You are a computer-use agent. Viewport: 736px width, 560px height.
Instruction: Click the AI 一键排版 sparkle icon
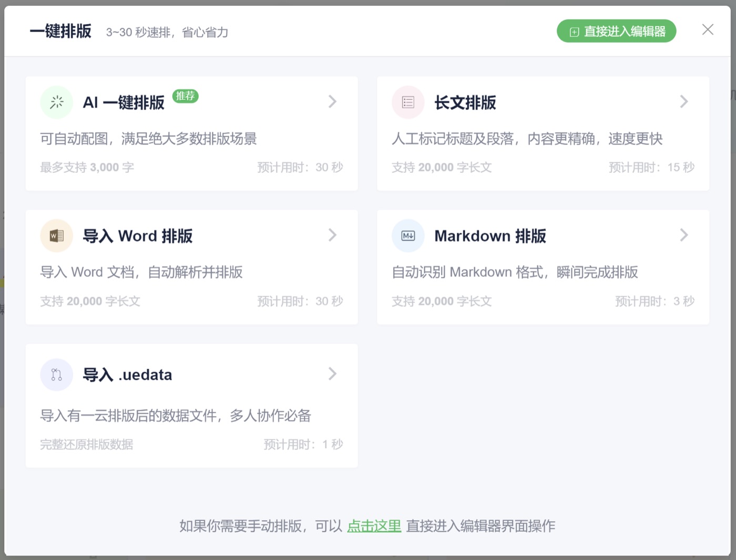tap(57, 102)
